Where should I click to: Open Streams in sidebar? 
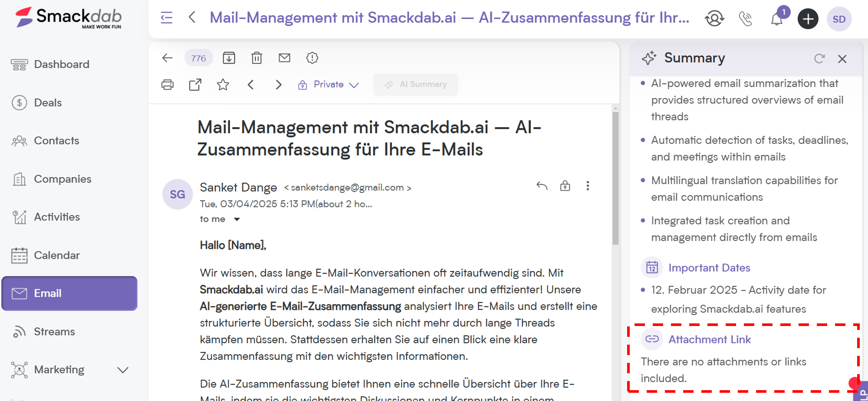tap(54, 332)
